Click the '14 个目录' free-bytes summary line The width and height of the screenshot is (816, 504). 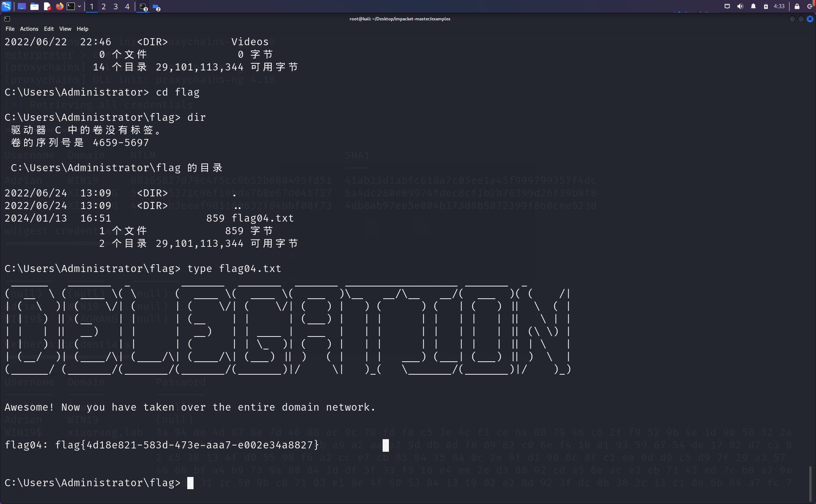tap(195, 67)
